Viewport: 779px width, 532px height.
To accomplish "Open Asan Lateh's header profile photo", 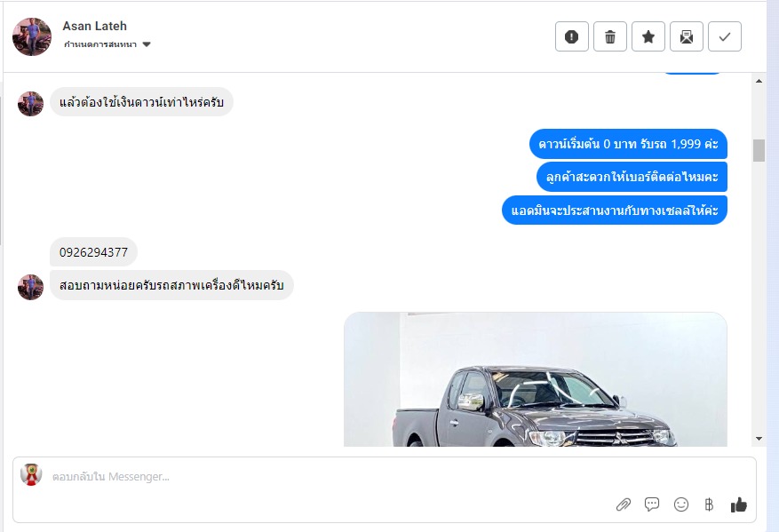I will (x=32, y=36).
